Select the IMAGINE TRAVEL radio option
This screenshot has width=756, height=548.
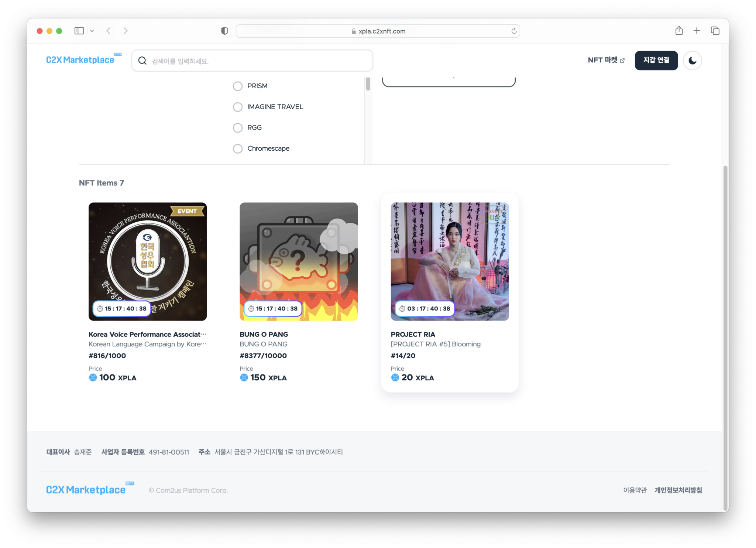coord(238,107)
